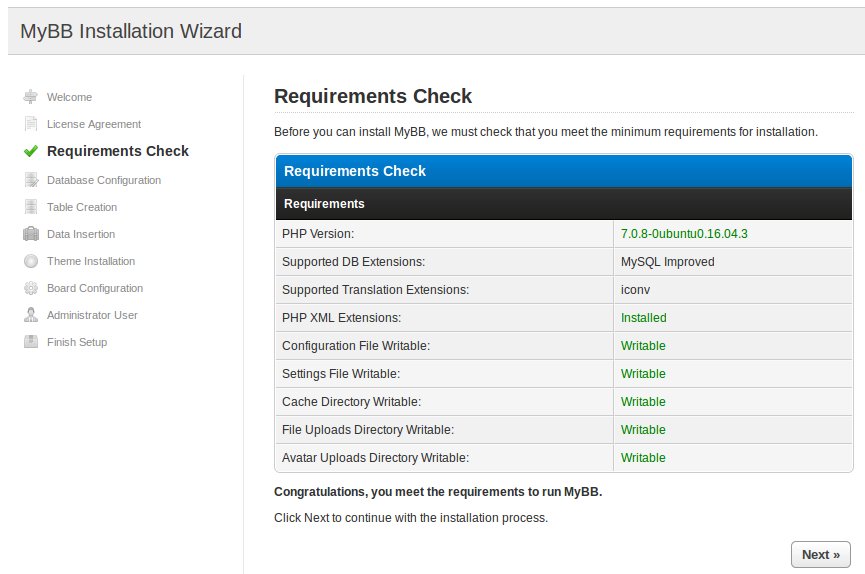Click the PHP Version label
Viewport: 865px width, 574px height.
point(318,234)
